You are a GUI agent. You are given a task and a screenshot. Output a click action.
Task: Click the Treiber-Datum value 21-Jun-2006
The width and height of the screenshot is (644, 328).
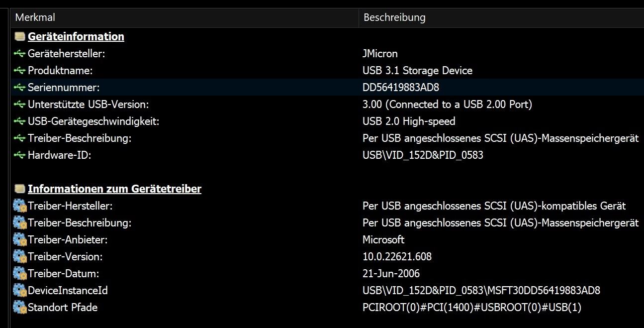391,274
